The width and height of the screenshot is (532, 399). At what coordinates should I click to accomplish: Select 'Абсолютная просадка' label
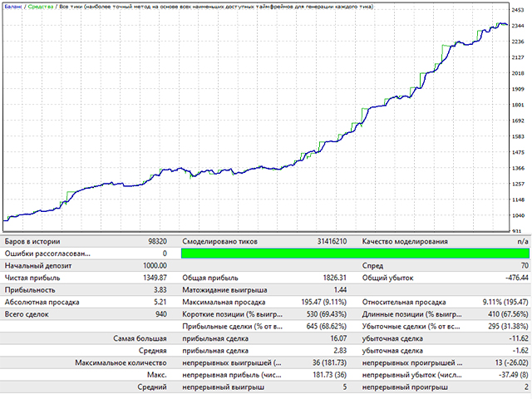[42, 303]
